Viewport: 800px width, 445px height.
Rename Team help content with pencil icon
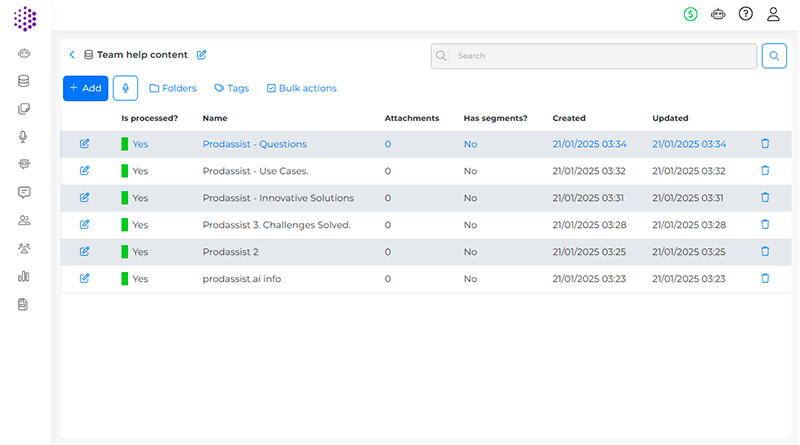pos(202,55)
